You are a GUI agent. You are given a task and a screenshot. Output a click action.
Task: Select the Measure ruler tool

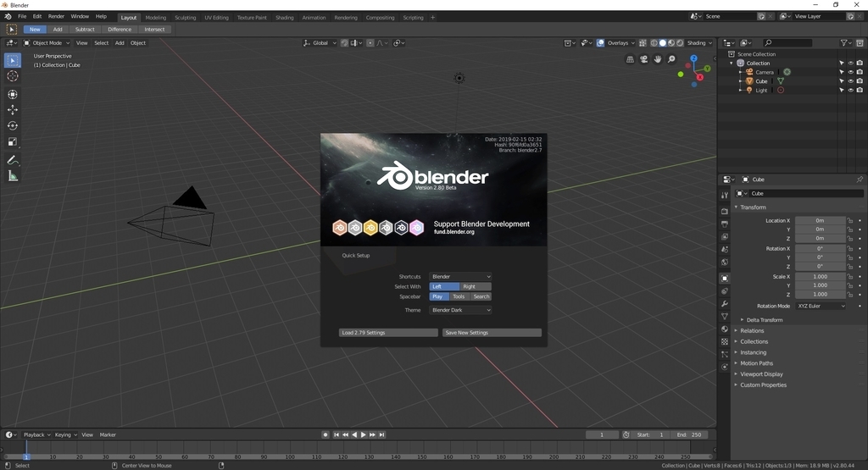click(x=12, y=176)
